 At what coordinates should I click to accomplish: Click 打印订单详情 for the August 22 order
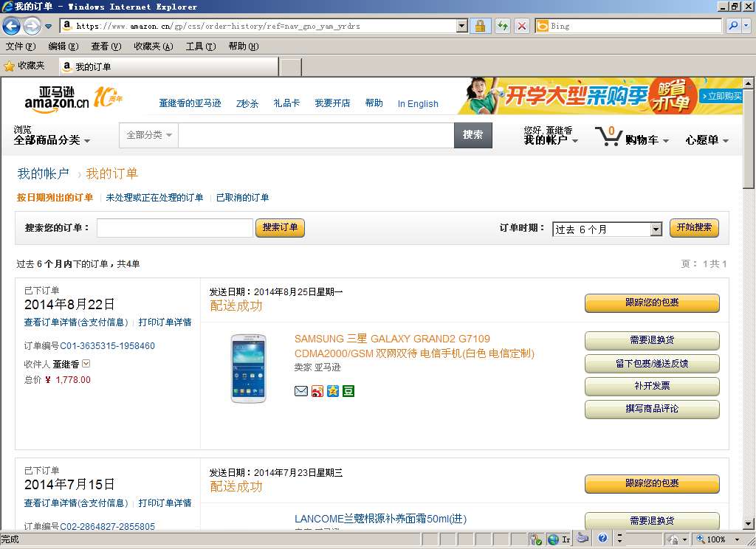click(x=165, y=322)
